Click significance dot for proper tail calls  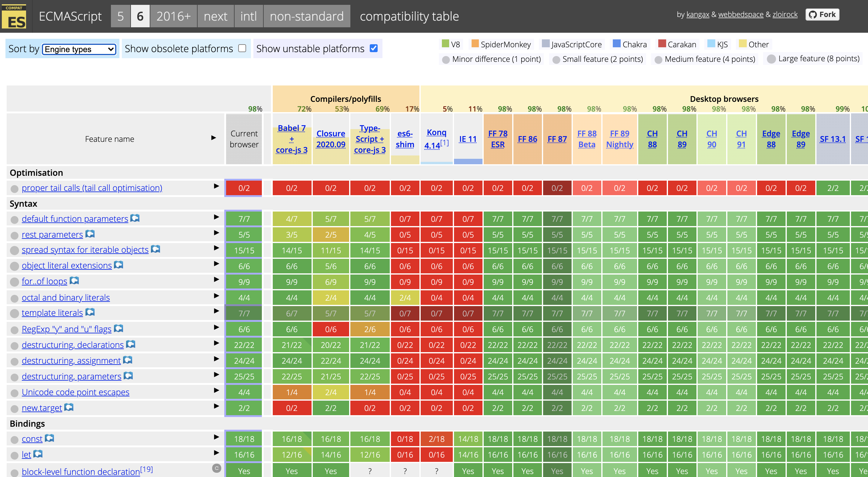(14, 188)
